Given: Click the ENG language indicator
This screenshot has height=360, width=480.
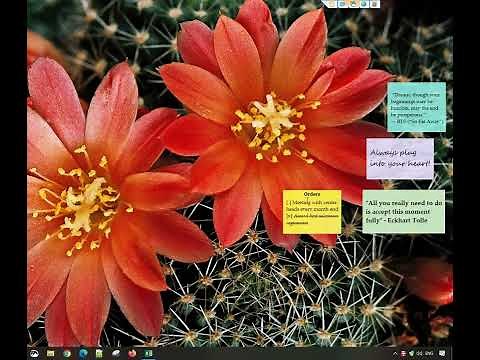Looking at the screenshot, I should click(430, 353).
